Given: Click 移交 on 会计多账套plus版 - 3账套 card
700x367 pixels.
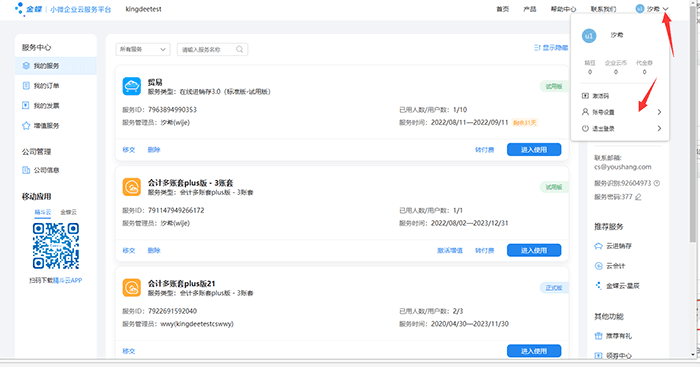Looking at the screenshot, I should click(129, 251).
